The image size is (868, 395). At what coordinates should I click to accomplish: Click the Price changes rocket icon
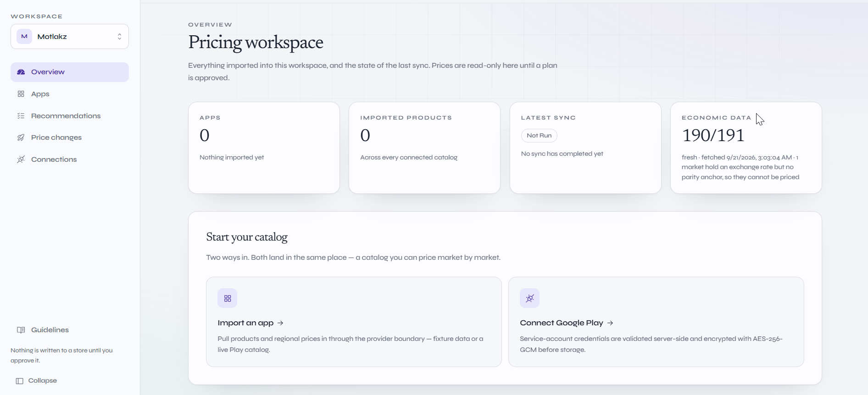pos(21,137)
